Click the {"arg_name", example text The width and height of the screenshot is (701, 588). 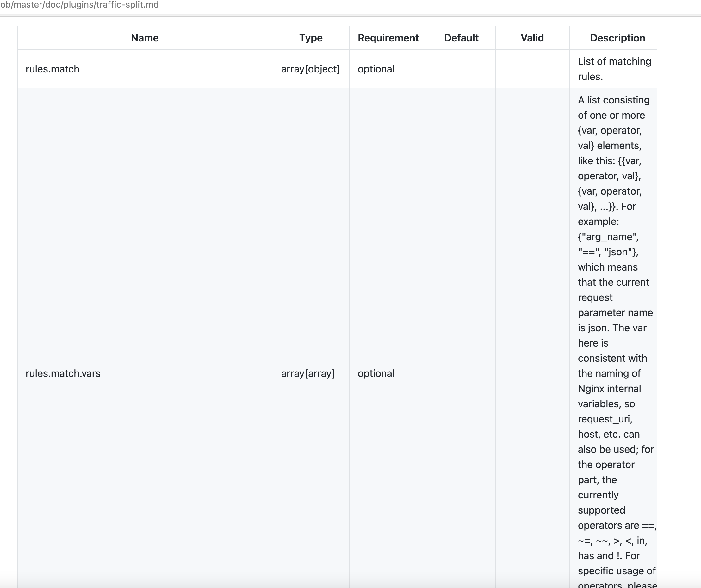[x=608, y=237]
